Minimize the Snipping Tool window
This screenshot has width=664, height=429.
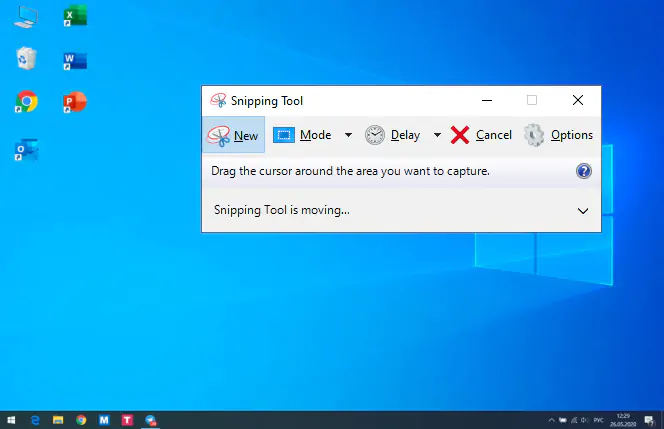click(487, 100)
